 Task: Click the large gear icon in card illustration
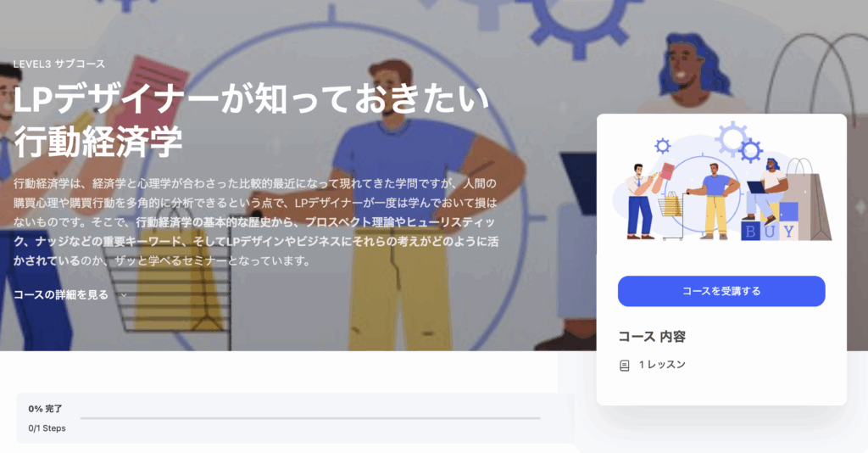732,138
